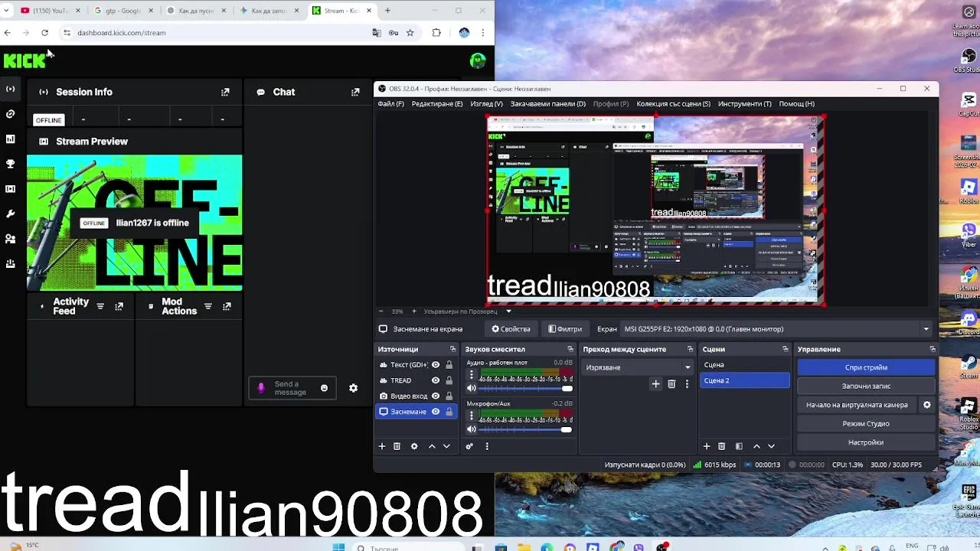This screenshot has width=980, height=551.
Task: Hide the Видео вход source
Action: [436, 396]
